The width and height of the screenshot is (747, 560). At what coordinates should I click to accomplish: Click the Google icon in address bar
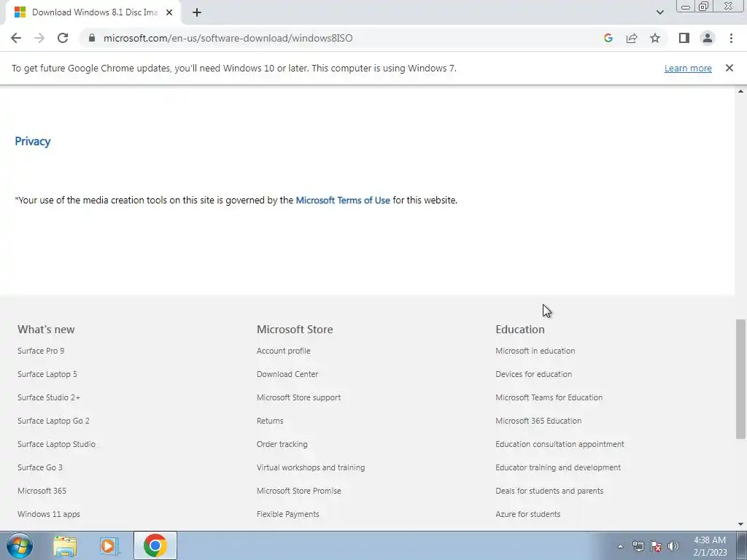coord(608,38)
